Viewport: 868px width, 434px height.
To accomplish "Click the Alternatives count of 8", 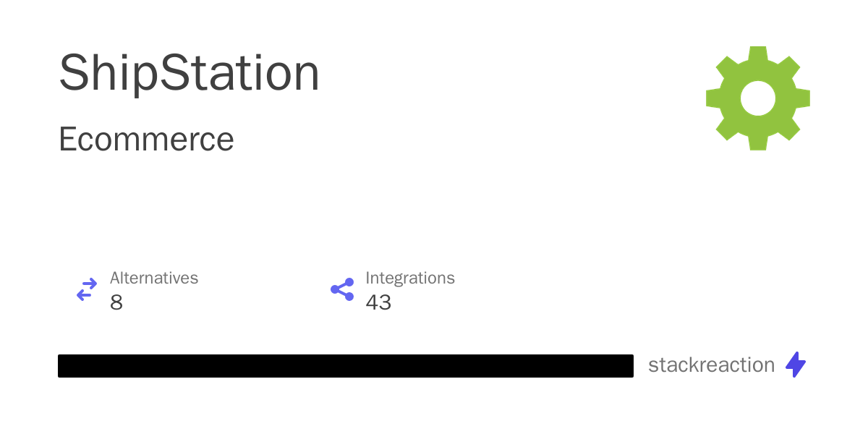I will [116, 302].
